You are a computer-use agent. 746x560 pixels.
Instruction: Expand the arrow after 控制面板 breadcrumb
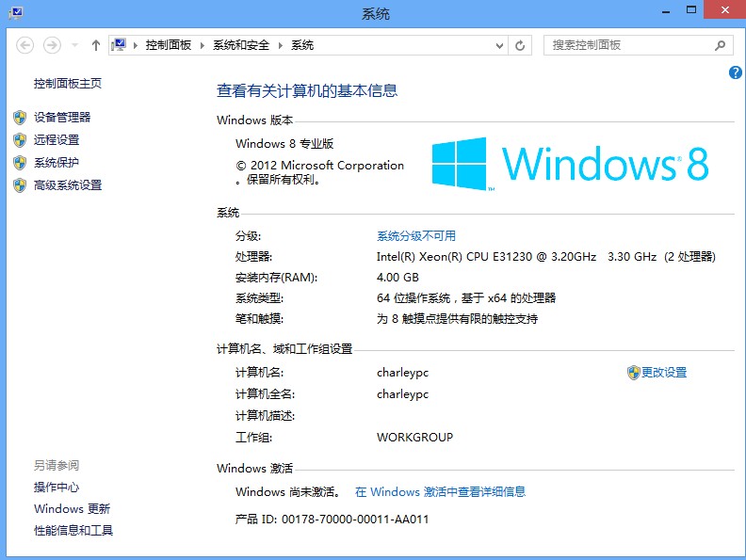tap(203, 45)
